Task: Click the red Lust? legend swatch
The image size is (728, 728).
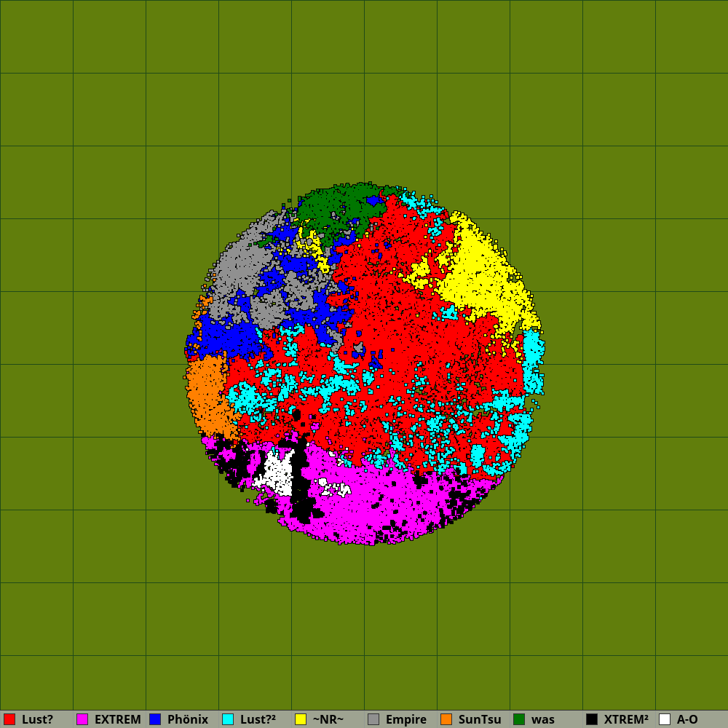Action: [9, 719]
